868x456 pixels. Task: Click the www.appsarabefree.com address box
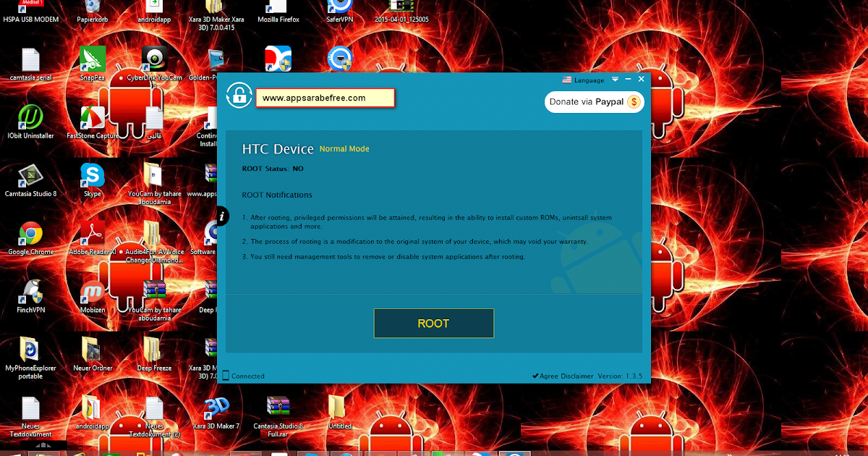pyautogui.click(x=325, y=98)
